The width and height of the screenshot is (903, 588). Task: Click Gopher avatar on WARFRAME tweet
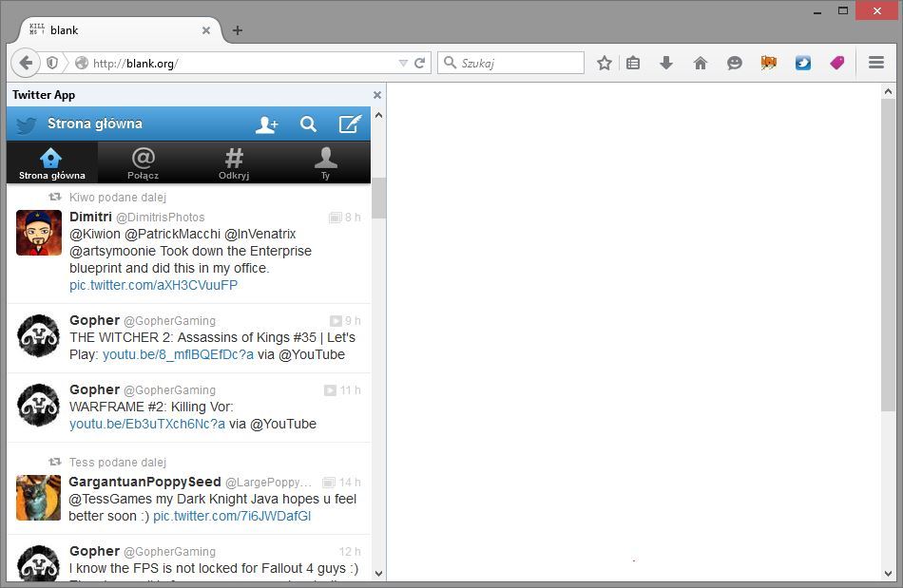pos(39,406)
